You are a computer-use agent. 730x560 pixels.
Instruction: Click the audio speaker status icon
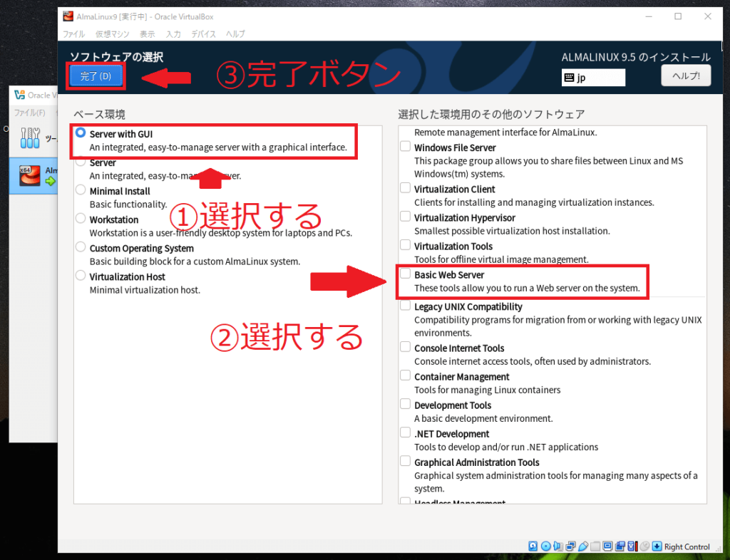558,546
